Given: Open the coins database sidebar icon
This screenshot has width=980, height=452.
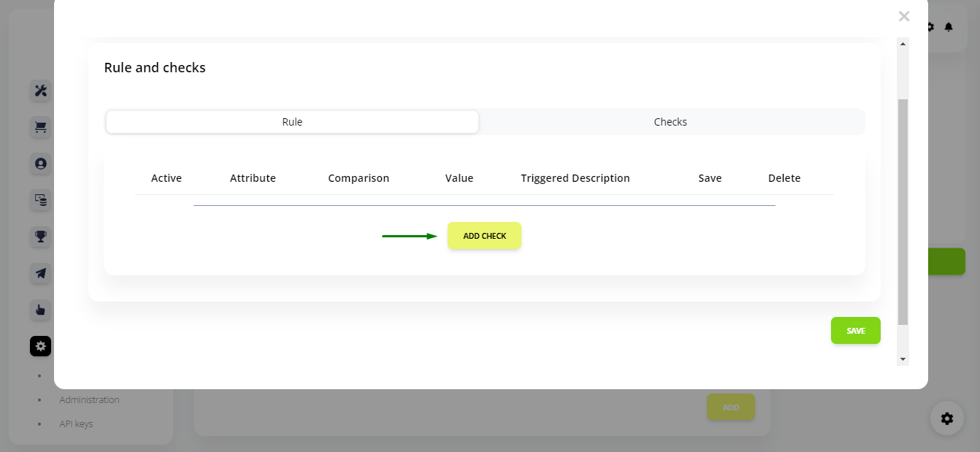Looking at the screenshot, I should [41, 200].
